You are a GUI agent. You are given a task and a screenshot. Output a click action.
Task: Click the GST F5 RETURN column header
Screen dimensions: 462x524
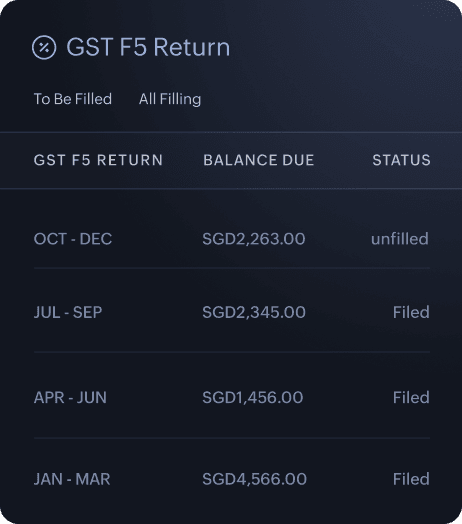pyautogui.click(x=98, y=160)
